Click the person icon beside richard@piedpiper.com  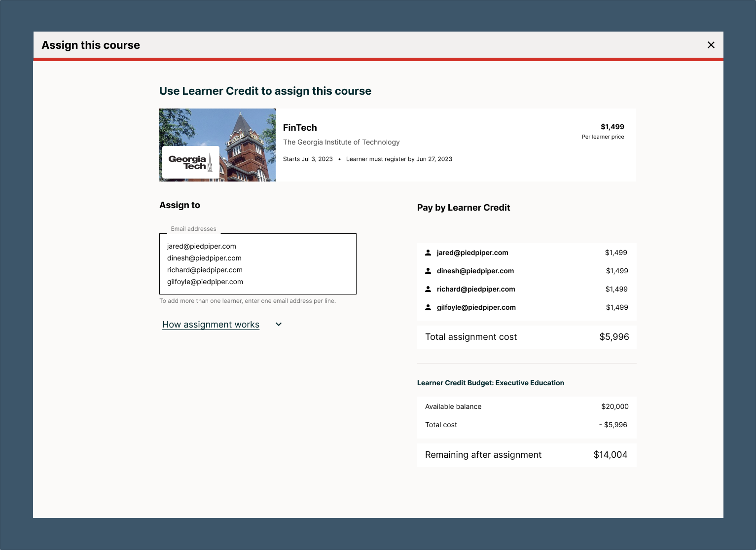click(428, 289)
